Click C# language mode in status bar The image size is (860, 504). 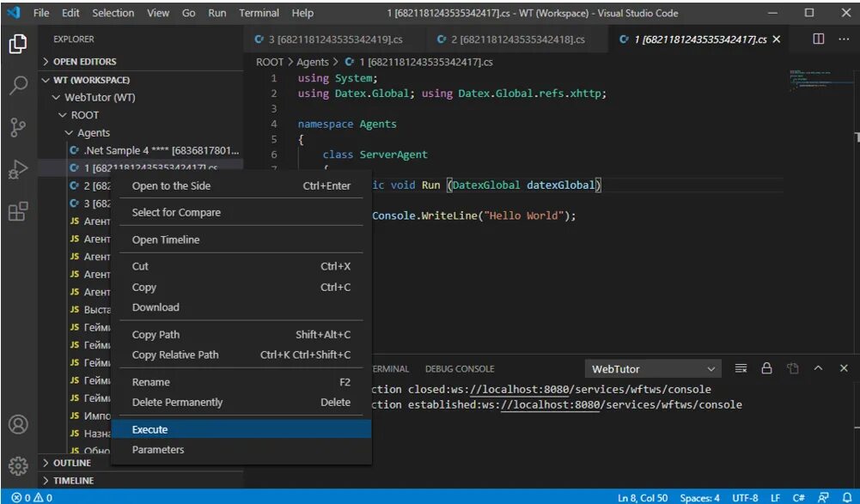click(799, 498)
